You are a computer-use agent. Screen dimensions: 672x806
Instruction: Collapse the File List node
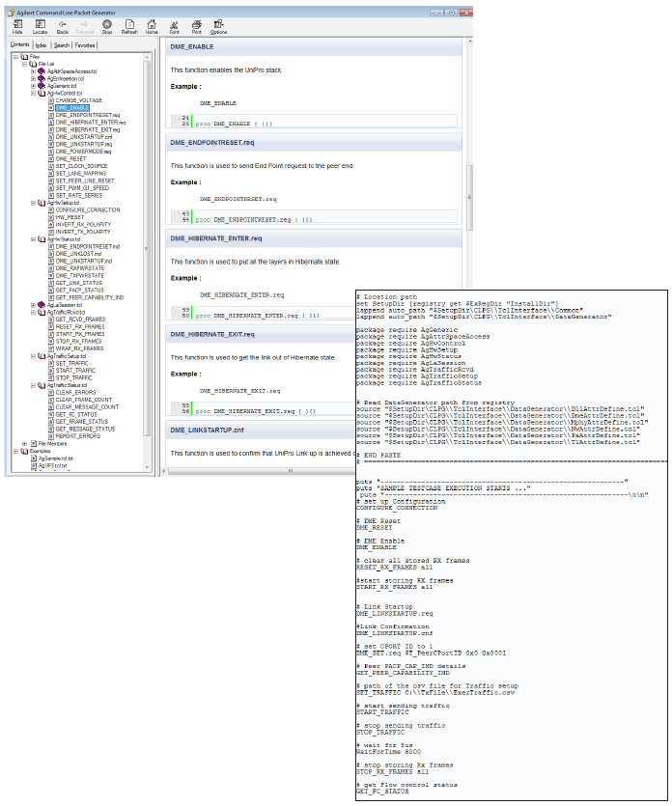(24, 65)
